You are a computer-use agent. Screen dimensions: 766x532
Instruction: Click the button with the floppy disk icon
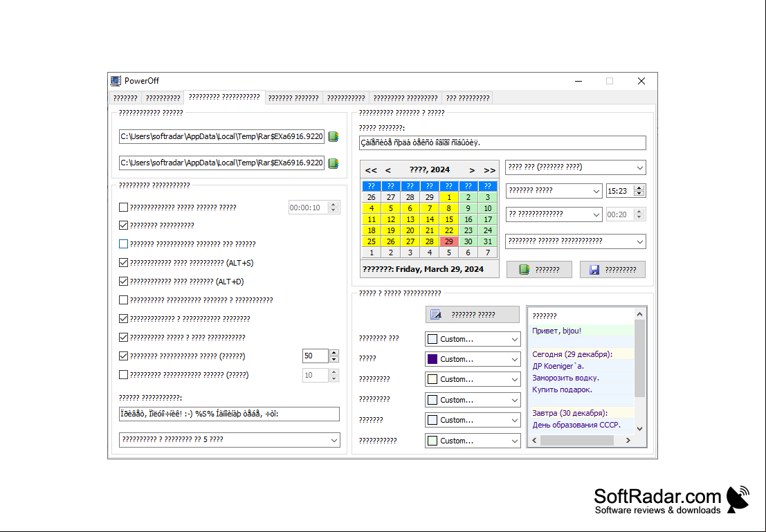point(612,270)
